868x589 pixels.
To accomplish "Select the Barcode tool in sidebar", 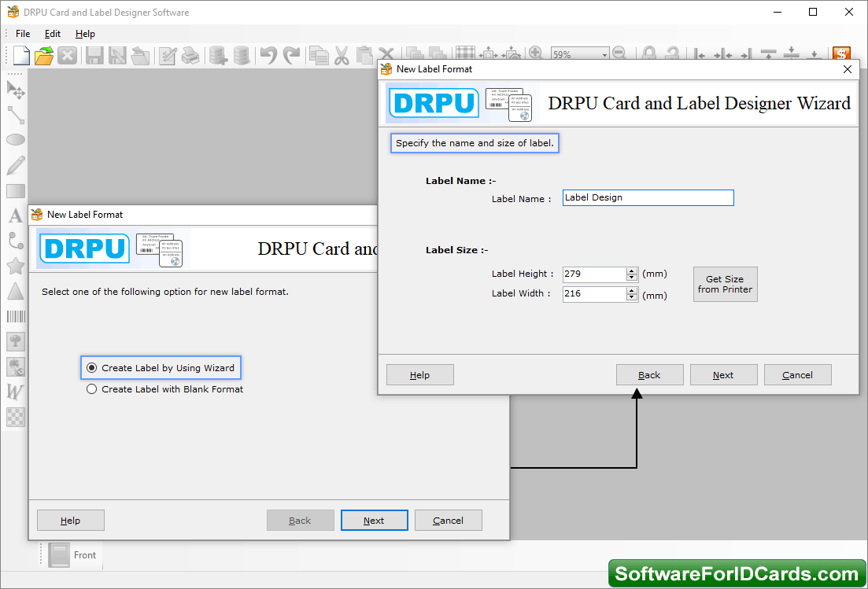I will (x=16, y=316).
